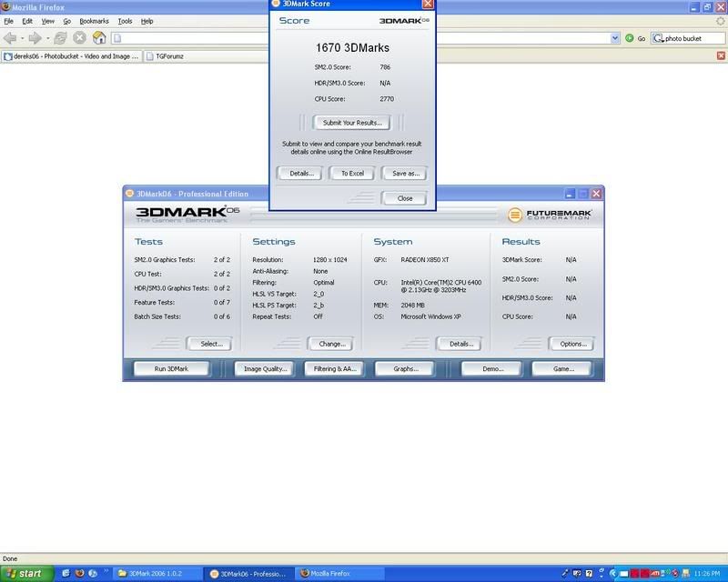This screenshot has height=582, width=728.
Task: Open the Firefox Home page icon
Action: click(99, 38)
